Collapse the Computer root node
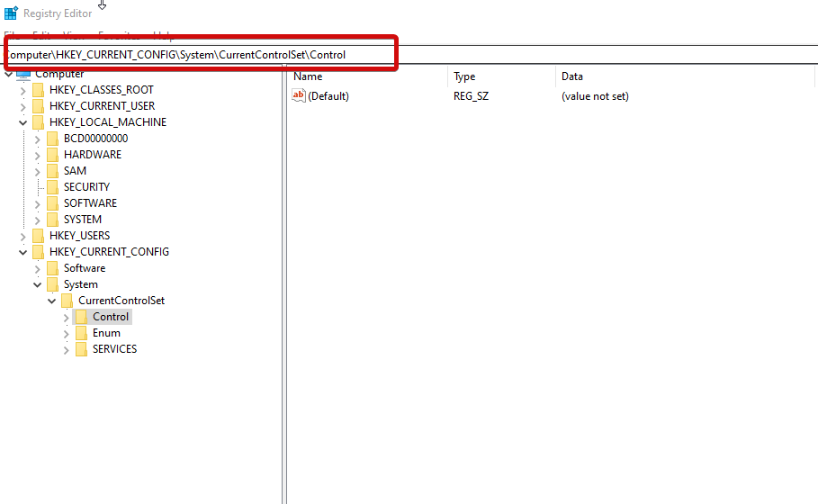Image resolution: width=818 pixels, height=504 pixels. point(9,75)
